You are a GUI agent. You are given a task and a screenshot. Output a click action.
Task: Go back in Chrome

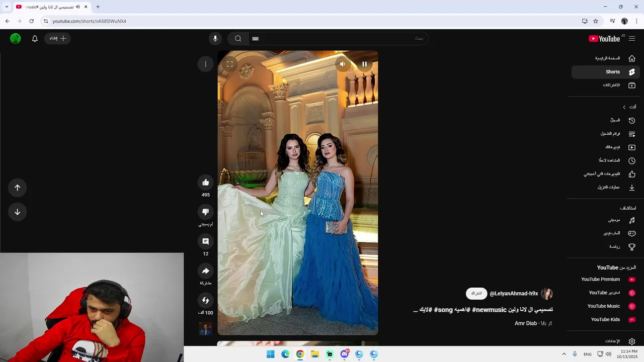click(x=7, y=21)
